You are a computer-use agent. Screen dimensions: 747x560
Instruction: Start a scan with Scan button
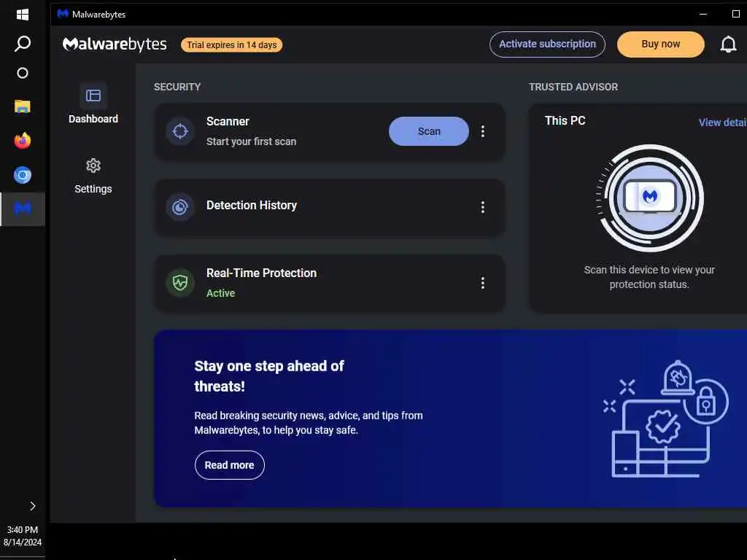click(429, 131)
